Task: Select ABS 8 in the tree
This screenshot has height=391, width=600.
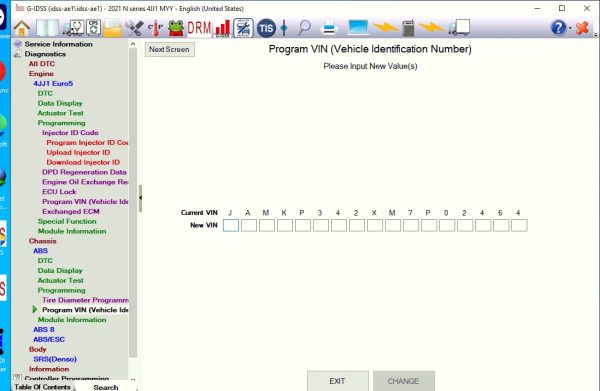Action: [44, 329]
